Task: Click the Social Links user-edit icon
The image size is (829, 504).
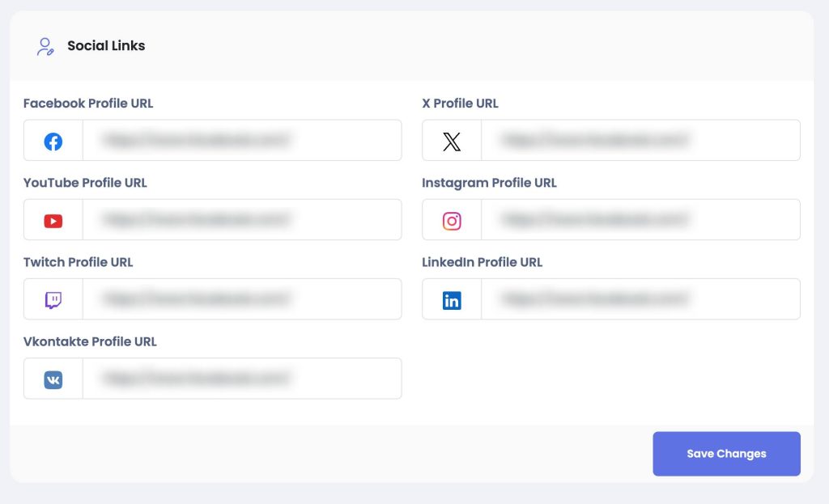Action: pos(45,46)
